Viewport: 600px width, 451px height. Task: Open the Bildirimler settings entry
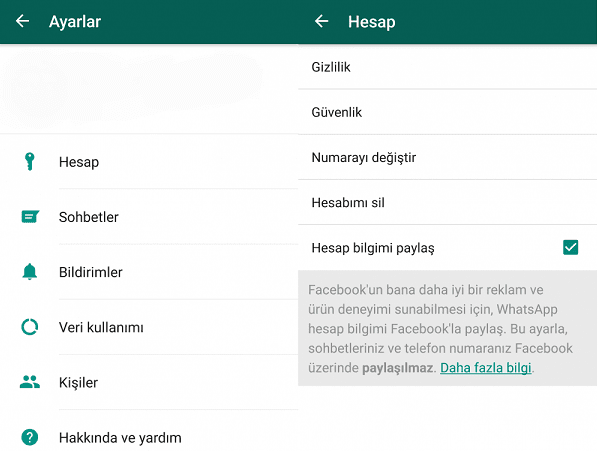pyautogui.click(x=149, y=272)
